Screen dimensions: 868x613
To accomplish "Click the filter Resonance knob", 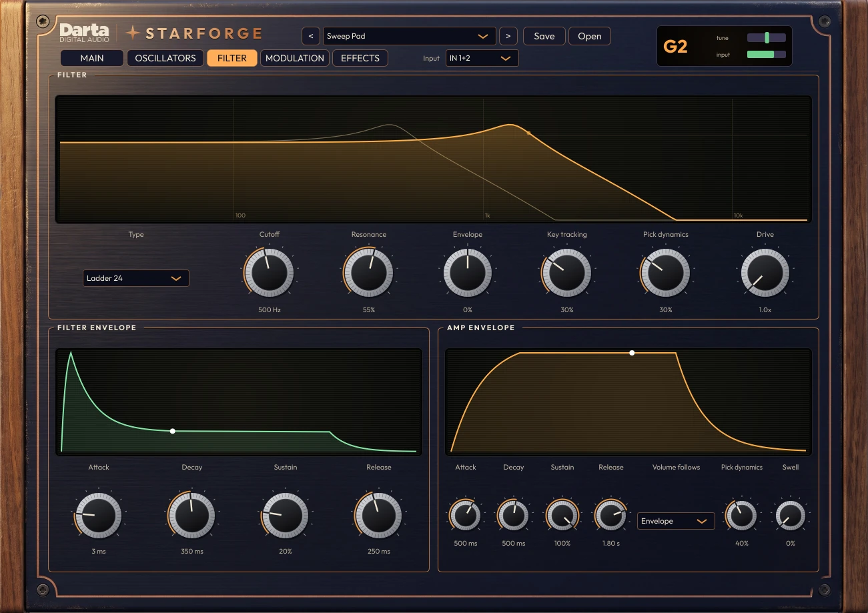I will click(369, 273).
